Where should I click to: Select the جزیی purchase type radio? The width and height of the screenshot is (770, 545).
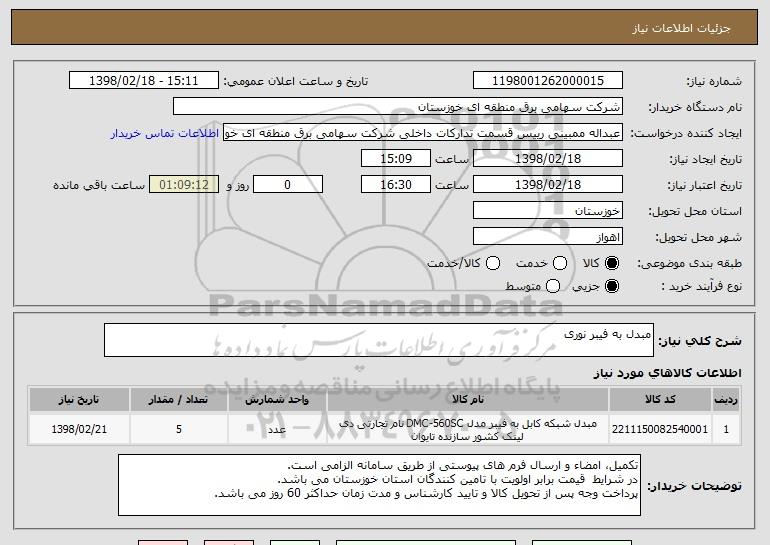click(x=612, y=286)
